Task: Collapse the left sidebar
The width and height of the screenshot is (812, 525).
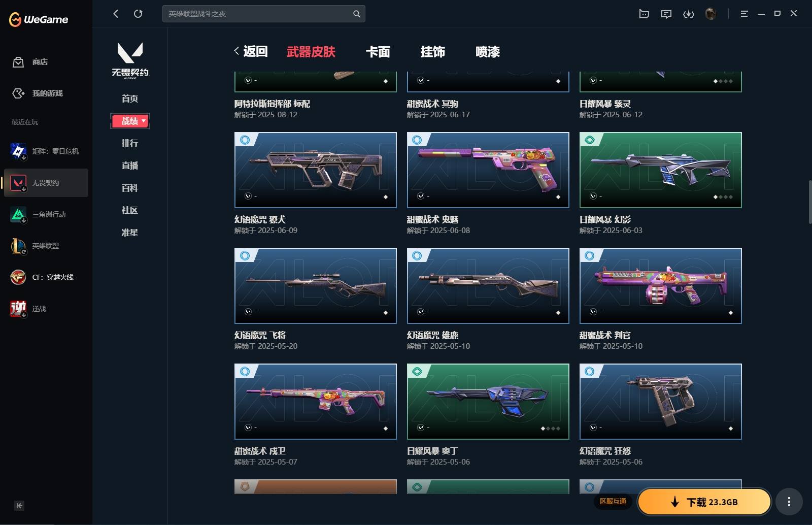Action: pyautogui.click(x=19, y=506)
